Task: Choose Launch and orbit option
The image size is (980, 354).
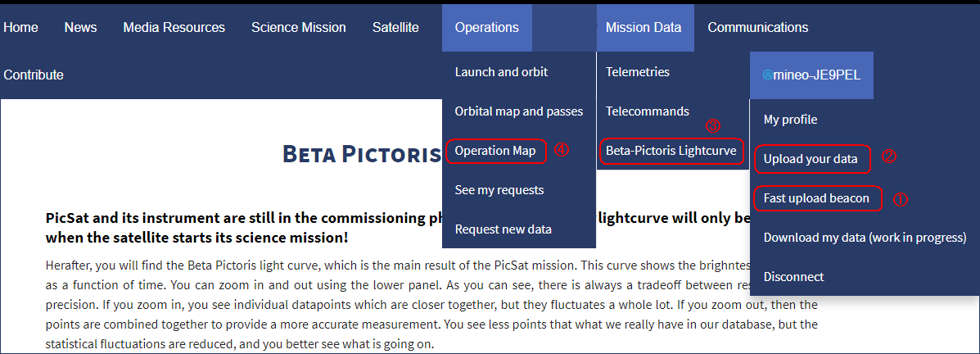Action: pos(501,72)
